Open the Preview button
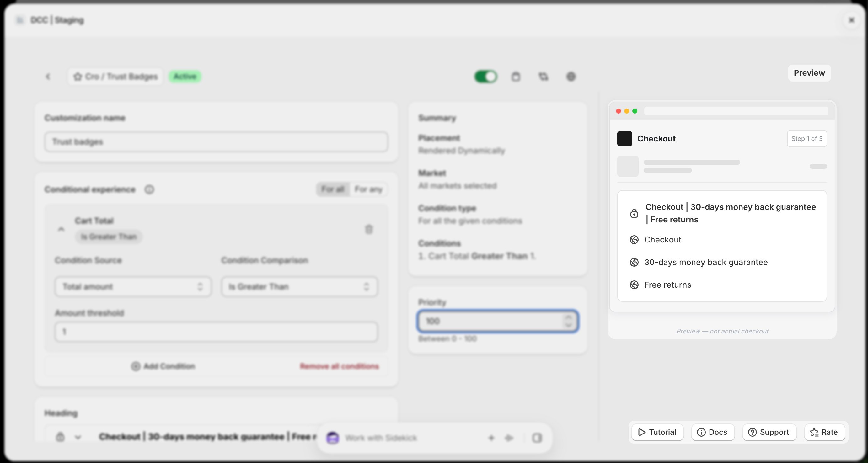Viewport: 868px width, 463px height. 809,73
